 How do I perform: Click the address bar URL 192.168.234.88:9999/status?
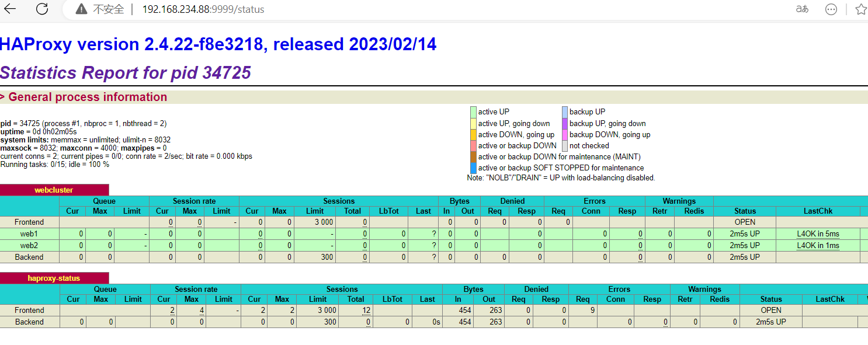pyautogui.click(x=203, y=9)
